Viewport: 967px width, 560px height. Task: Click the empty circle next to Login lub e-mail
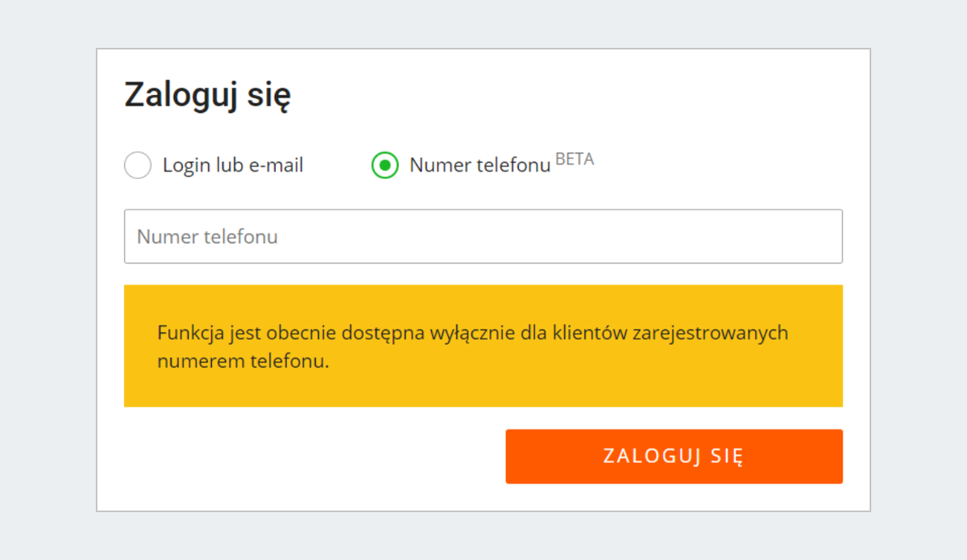coord(138,165)
